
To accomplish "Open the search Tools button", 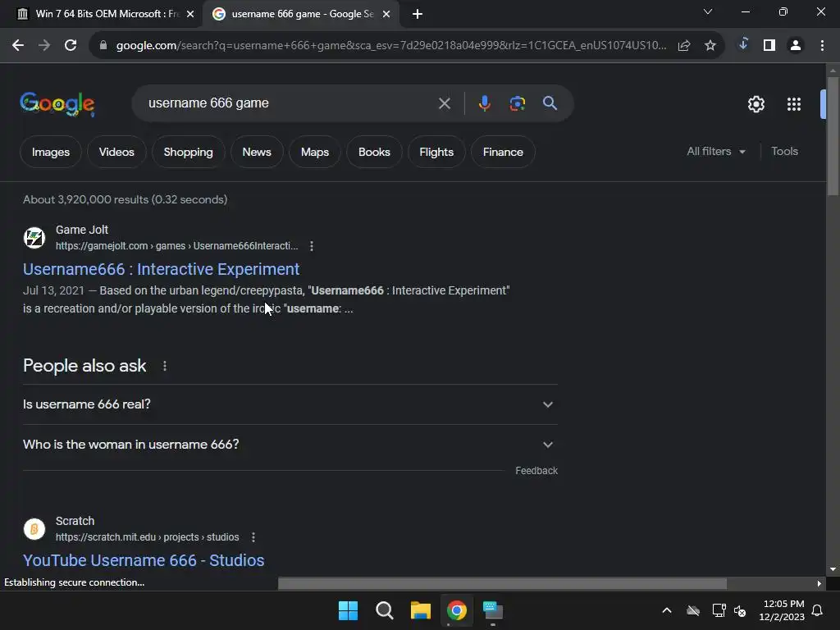I will tap(784, 152).
